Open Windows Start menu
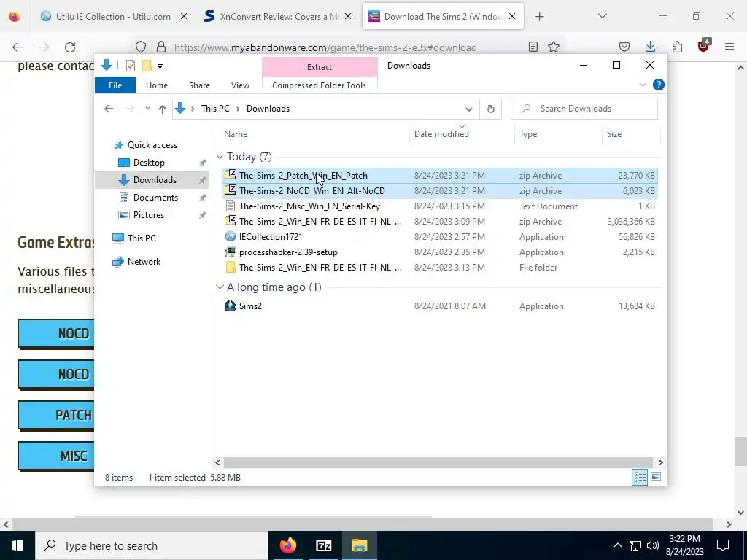This screenshot has height=560, width=747. coord(18,545)
